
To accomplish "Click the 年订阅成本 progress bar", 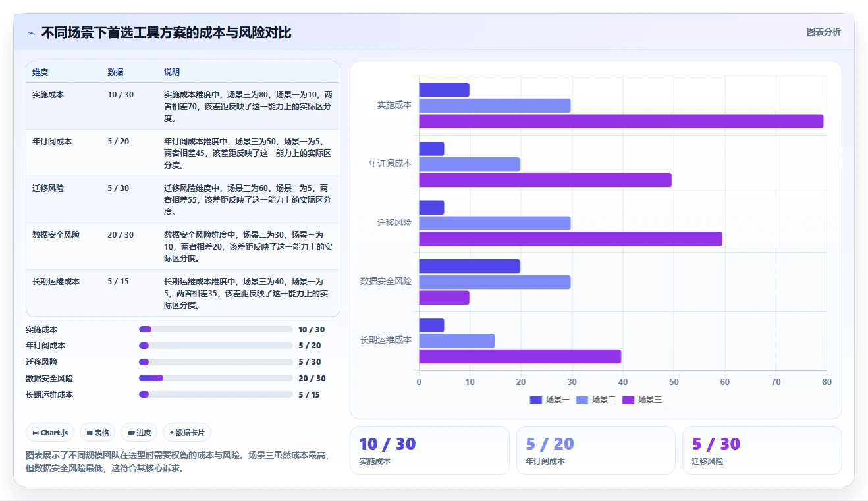I will click(x=216, y=346).
